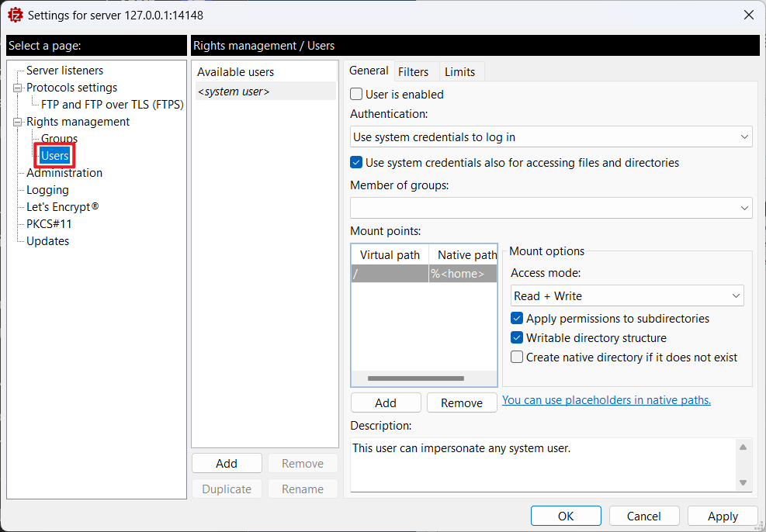Click Add button under Mount points
The width and height of the screenshot is (766, 532).
tap(386, 402)
